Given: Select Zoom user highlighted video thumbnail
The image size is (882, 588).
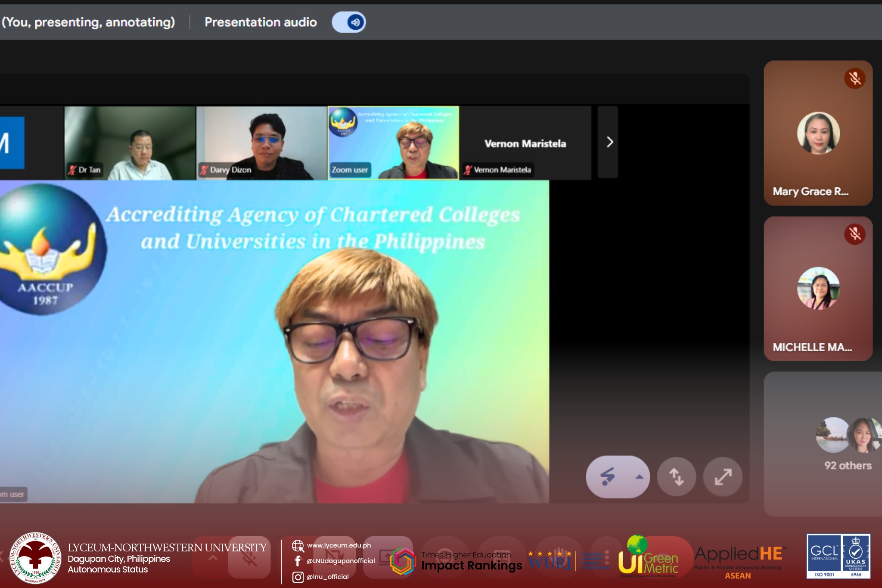Looking at the screenshot, I should click(x=393, y=143).
